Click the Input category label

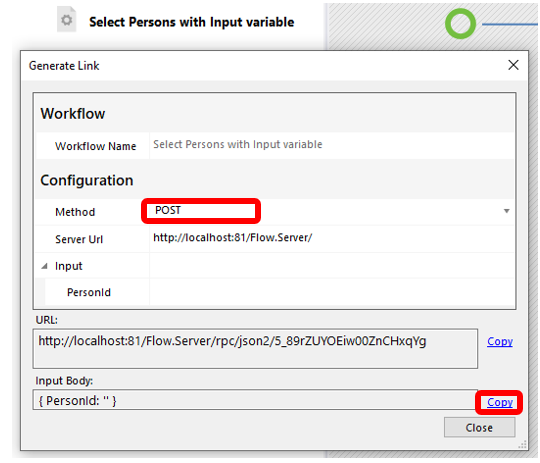point(69,266)
